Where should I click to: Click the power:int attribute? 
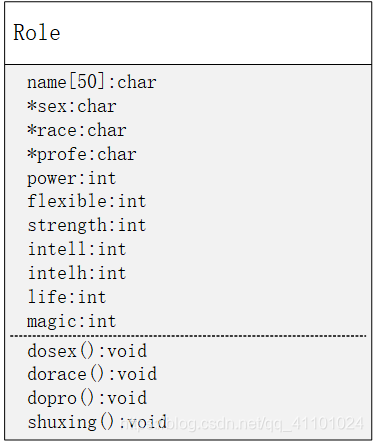72,178
